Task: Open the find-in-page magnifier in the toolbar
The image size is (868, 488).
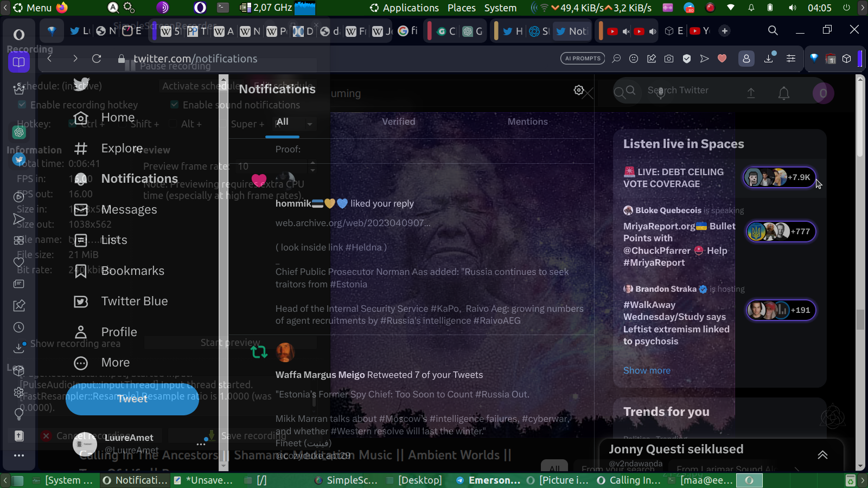Action: pos(616,59)
